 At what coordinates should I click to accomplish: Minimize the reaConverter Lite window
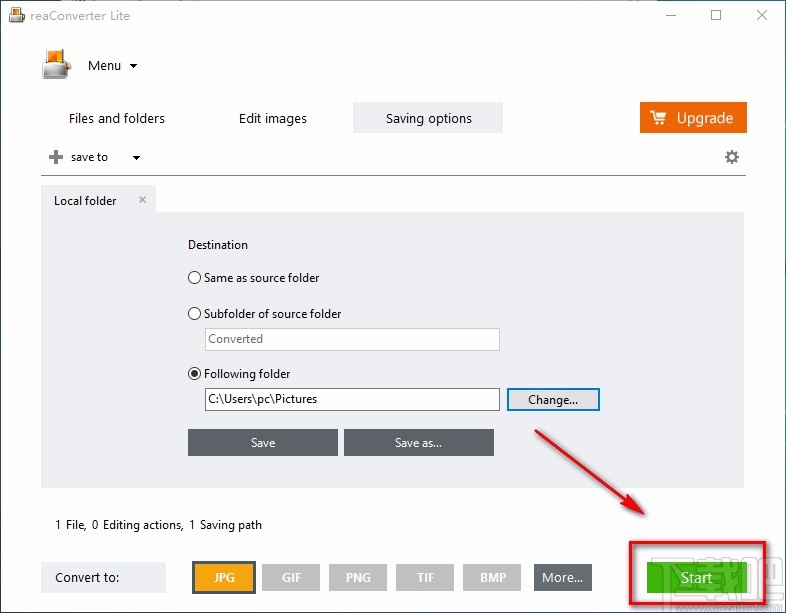pos(671,16)
